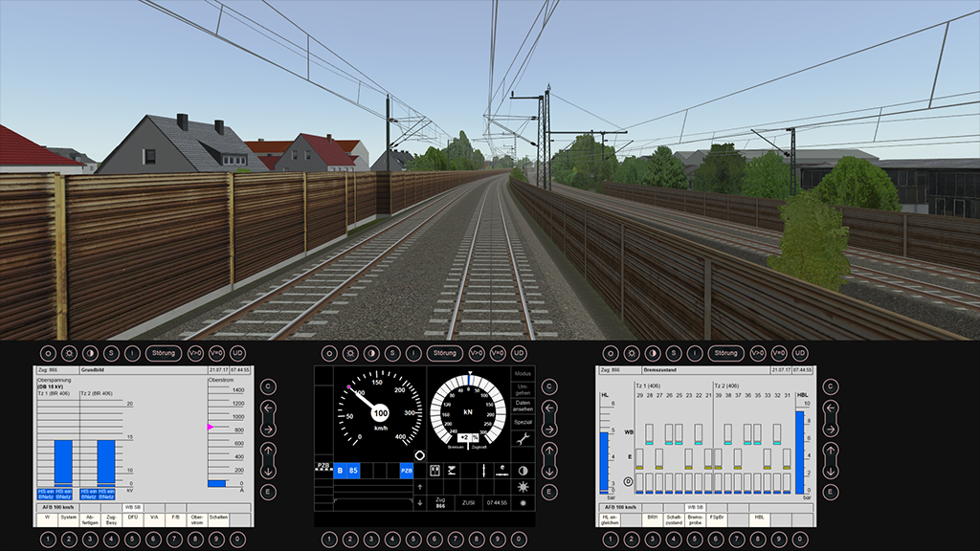Click right arrow key beside speedometer display

(x=549, y=430)
